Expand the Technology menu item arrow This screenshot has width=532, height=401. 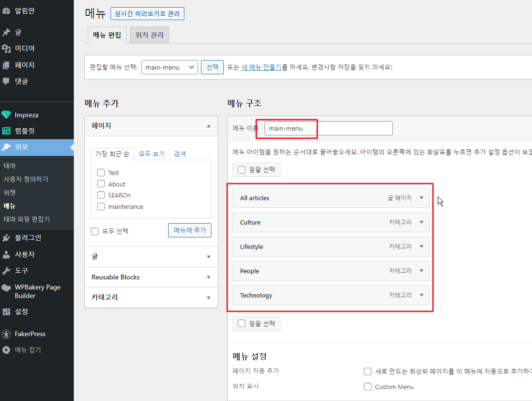(422, 295)
